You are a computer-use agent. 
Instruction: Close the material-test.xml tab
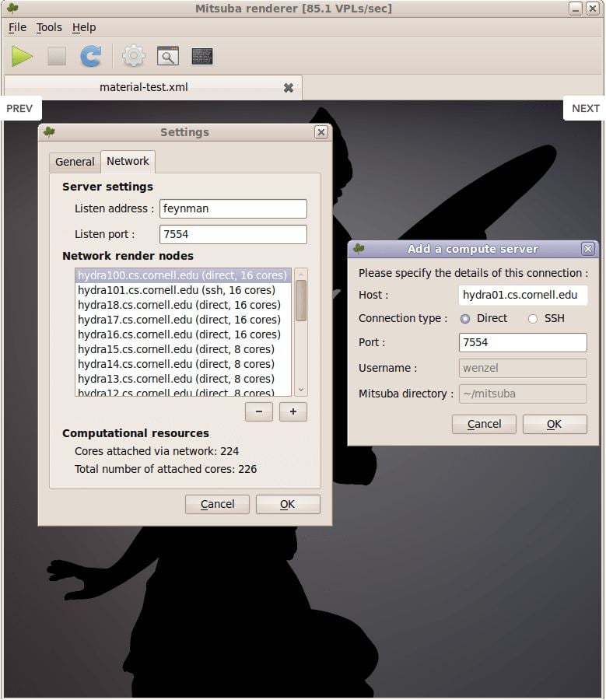pyautogui.click(x=289, y=87)
